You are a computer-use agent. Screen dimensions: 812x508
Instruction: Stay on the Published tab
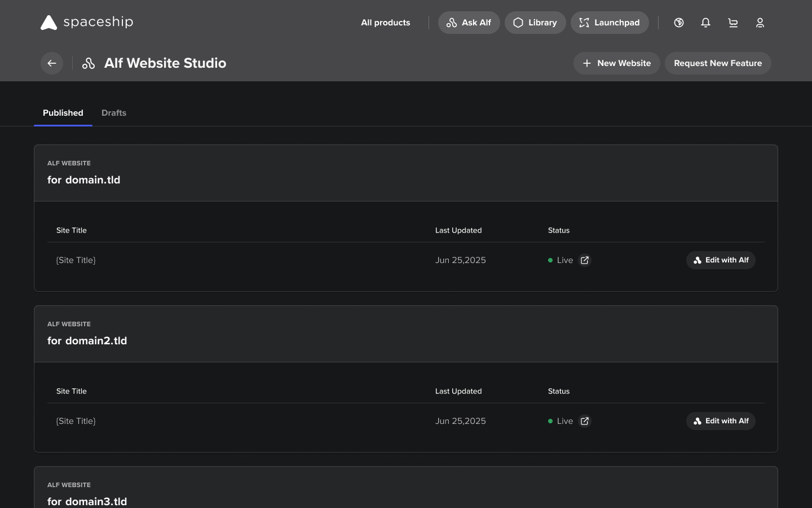click(63, 113)
